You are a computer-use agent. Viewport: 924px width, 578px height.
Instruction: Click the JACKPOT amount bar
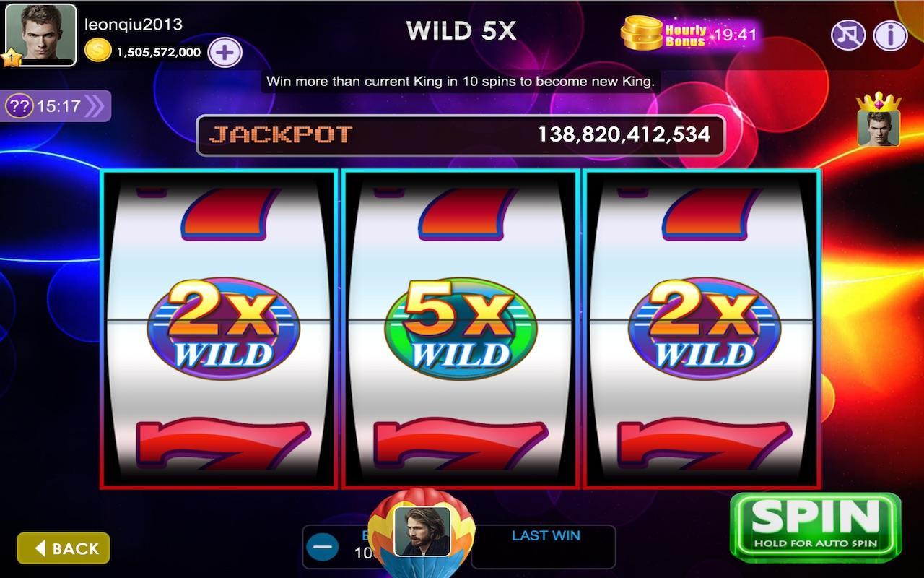(461, 135)
